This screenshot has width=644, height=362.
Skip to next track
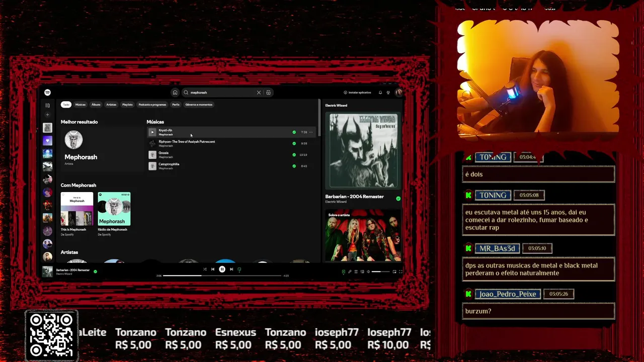pyautogui.click(x=231, y=269)
